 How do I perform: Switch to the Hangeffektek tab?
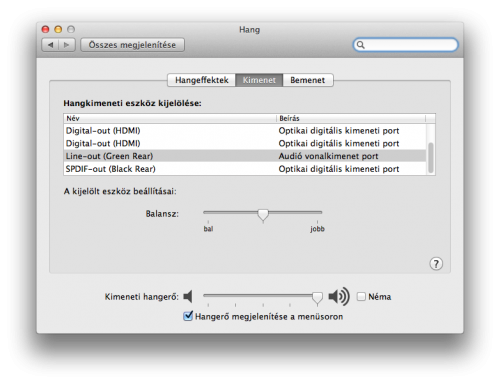[x=202, y=80]
